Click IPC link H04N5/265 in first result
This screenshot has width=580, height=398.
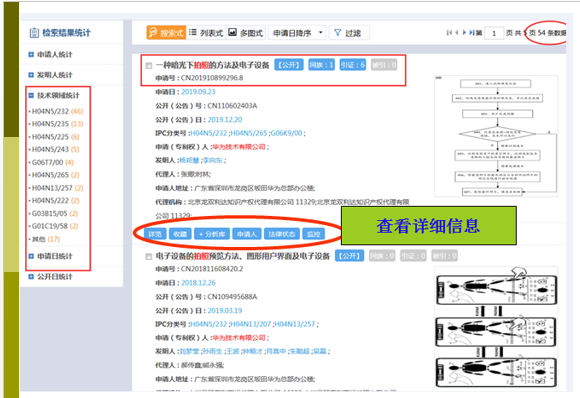pos(249,133)
